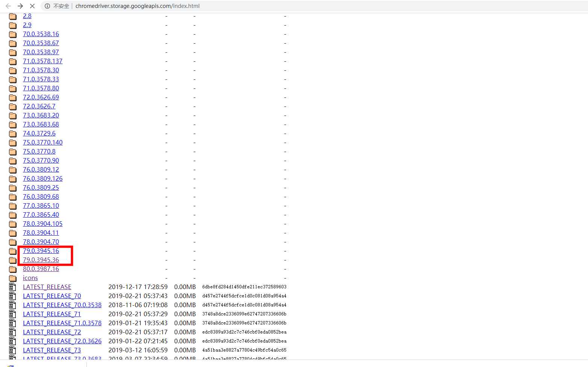Image resolution: width=588 pixels, height=367 pixels.
Task: Select the date 2019-03-12 16:05:59
Action: [x=138, y=350]
